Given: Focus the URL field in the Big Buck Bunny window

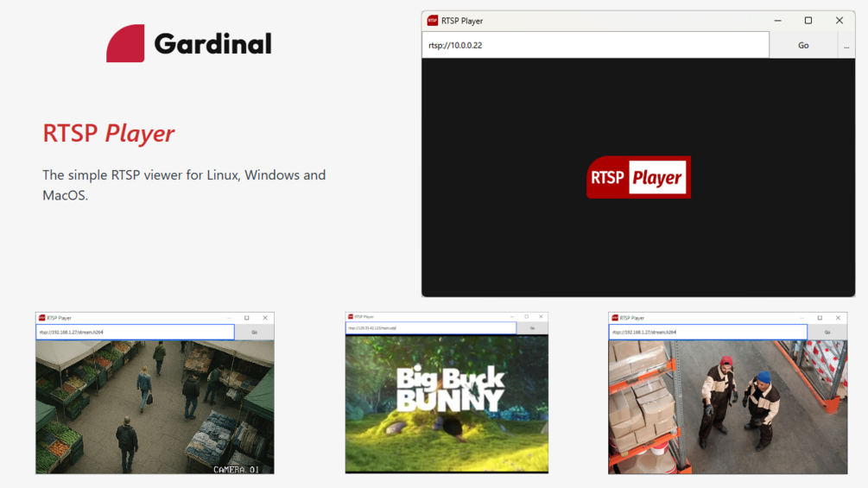Looking at the screenshot, I should pos(431,328).
